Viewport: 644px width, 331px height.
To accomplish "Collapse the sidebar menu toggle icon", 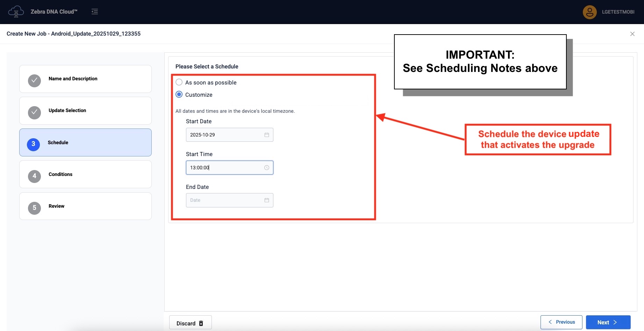I will pyautogui.click(x=95, y=12).
